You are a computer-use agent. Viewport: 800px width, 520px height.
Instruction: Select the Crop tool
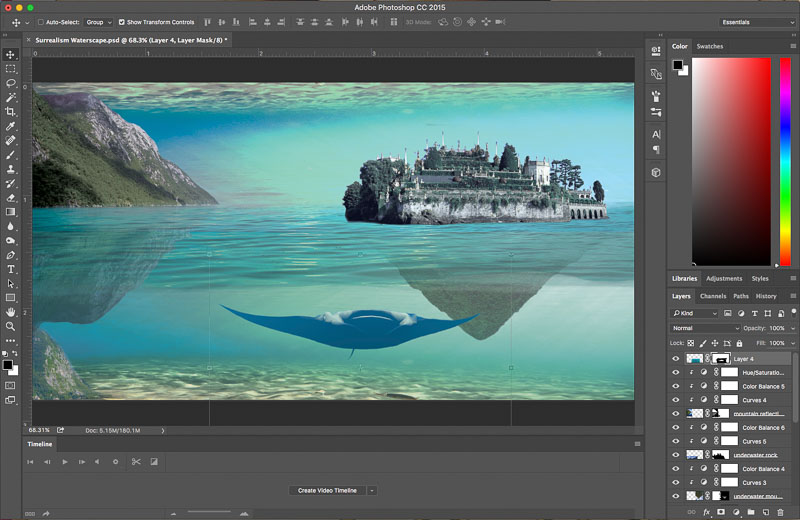pos(10,111)
